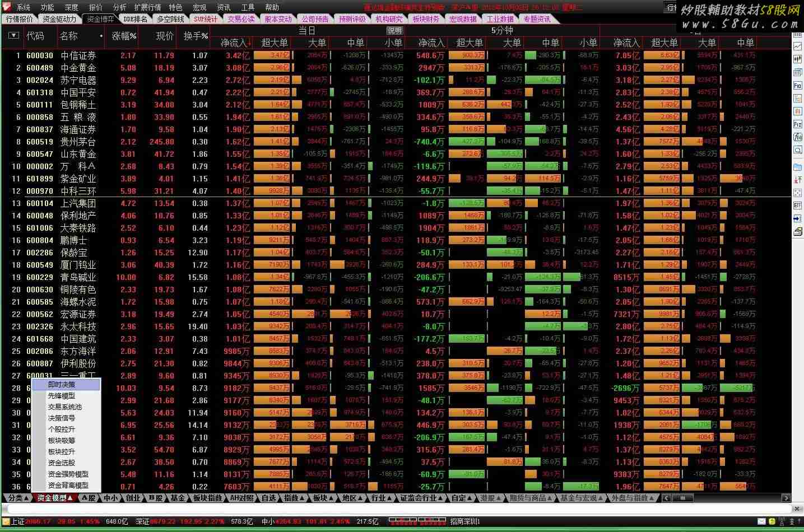Switch to the 宏观数据 tab
Screen dimensions: 804x532
[463, 19]
